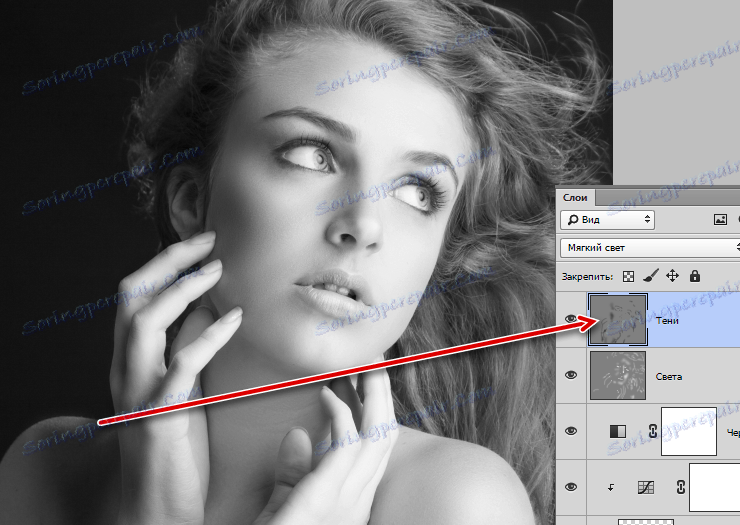Viewport: 740px width, 525px height.
Task: Hide the Тени layer
Action: 571,319
